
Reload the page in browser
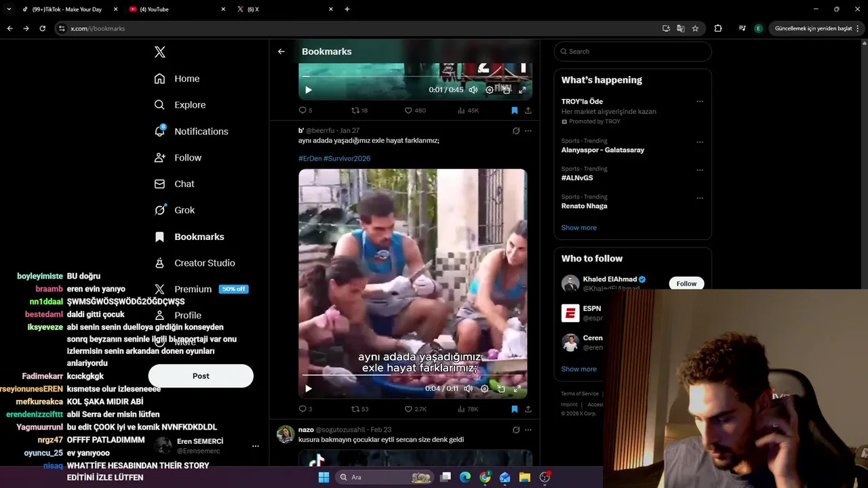pos(42,28)
